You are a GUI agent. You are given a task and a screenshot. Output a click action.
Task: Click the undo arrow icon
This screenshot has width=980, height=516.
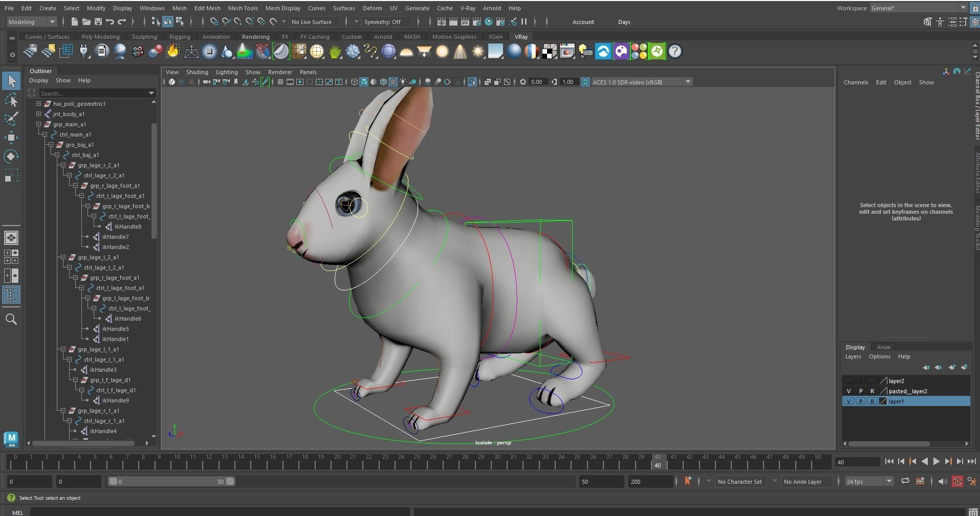point(110,21)
